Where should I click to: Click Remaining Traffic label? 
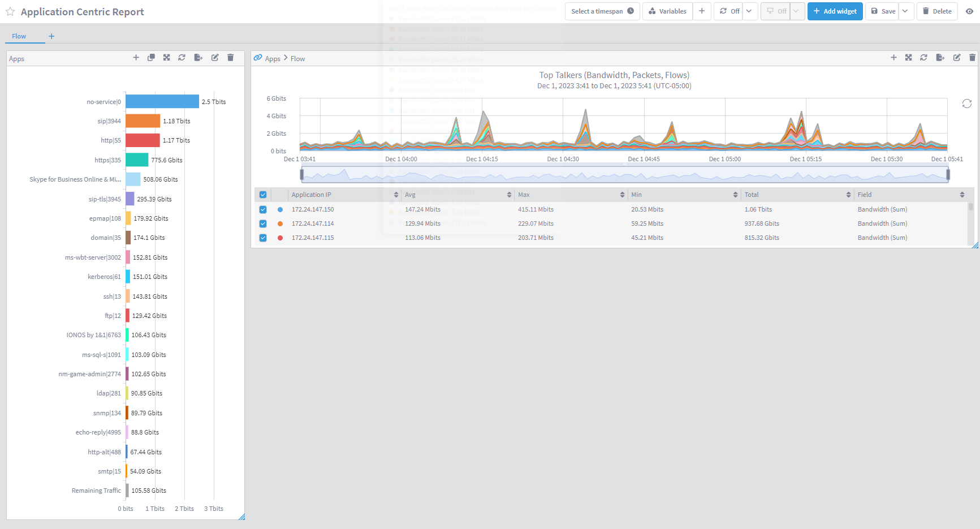click(96, 491)
